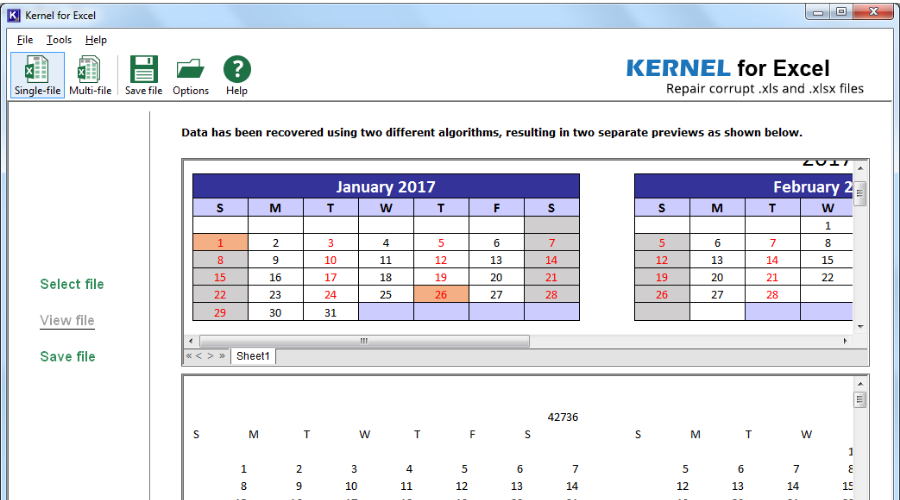Viewport: 900px width, 500px height.
Task: Close the Kernel for Excel window
Action: [873, 12]
